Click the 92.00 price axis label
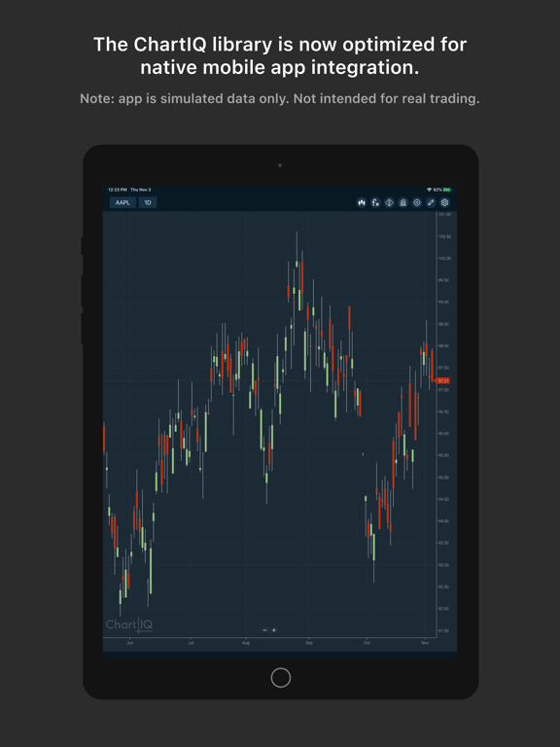The width and height of the screenshot is (560, 747). point(443,609)
